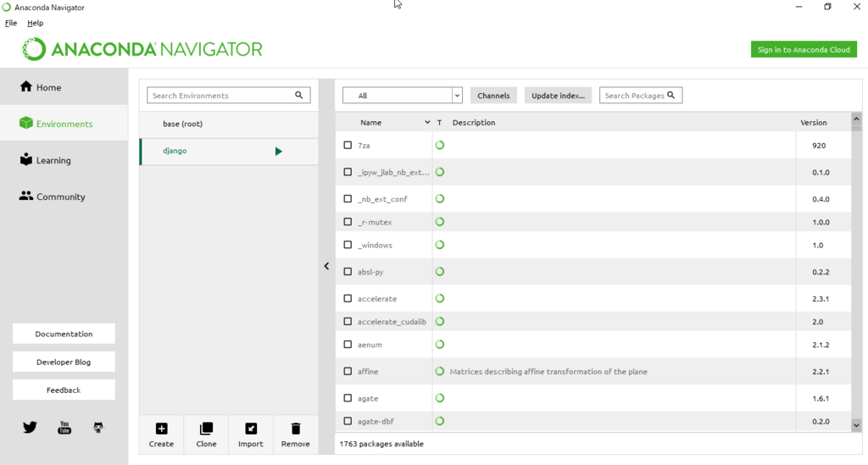Click status circle icon for absl-py
The width and height of the screenshot is (868, 465).
pyautogui.click(x=440, y=272)
